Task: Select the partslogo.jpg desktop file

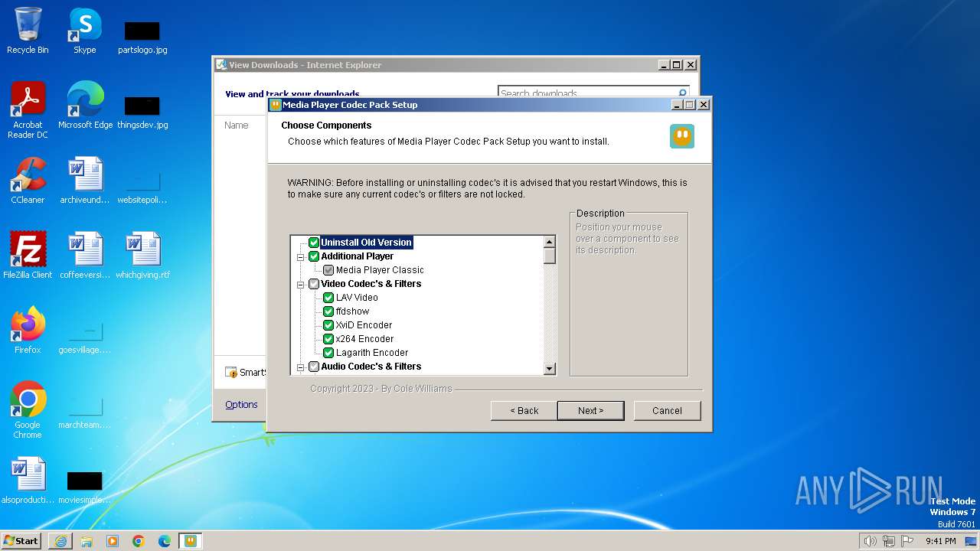Action: [142, 37]
